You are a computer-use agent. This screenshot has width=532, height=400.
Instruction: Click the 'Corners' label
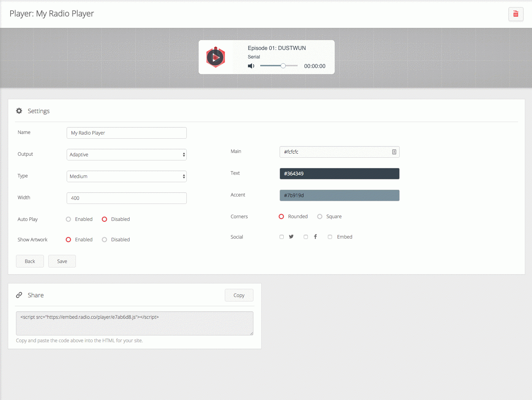[239, 216]
